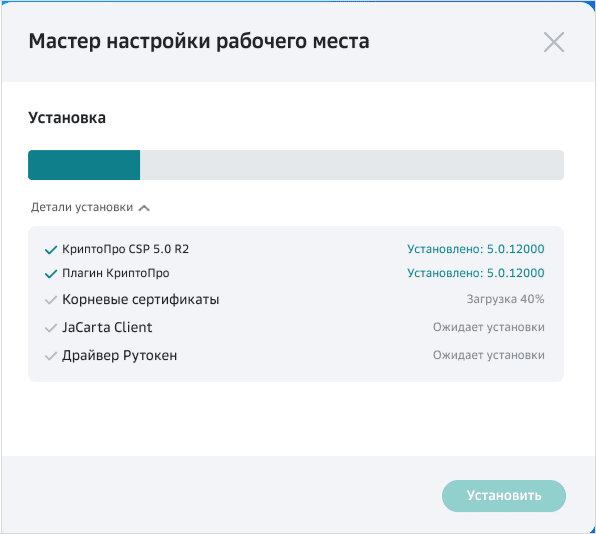Click Установлено: 5.0.12000 status for Плагин КриптоПро
Viewport: 596px width, 534px height.
pos(476,273)
